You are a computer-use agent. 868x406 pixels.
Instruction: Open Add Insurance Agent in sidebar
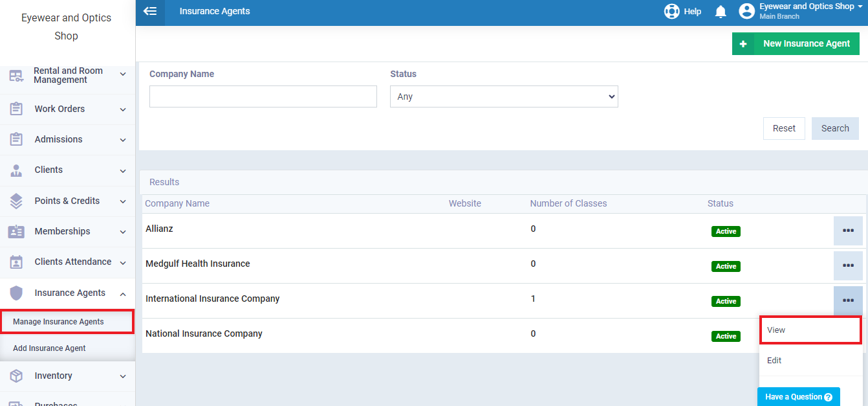pyautogui.click(x=49, y=348)
